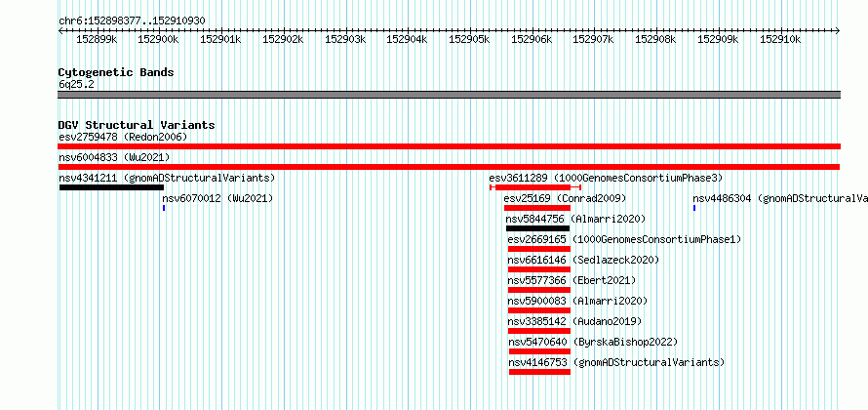Click the 6q25.2 band label
The image size is (868, 410).
(76, 84)
